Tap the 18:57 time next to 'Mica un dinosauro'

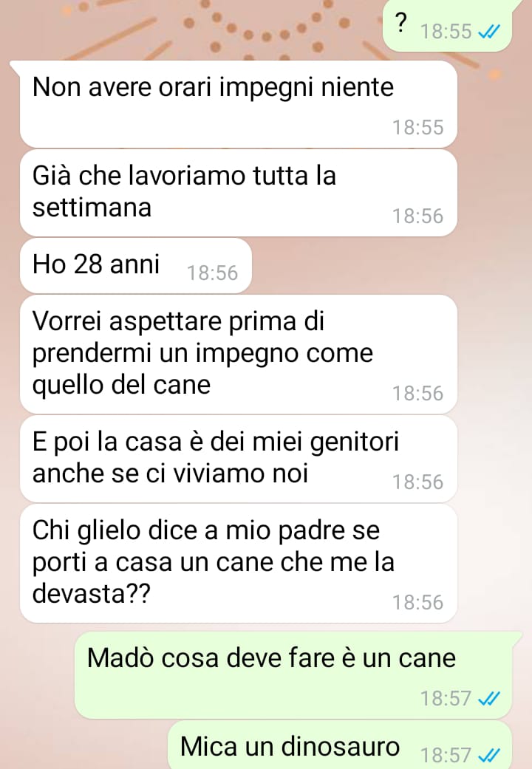446,755
